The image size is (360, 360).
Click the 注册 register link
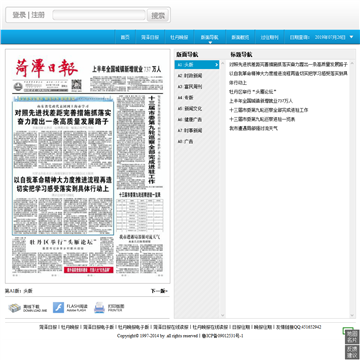[38, 15]
